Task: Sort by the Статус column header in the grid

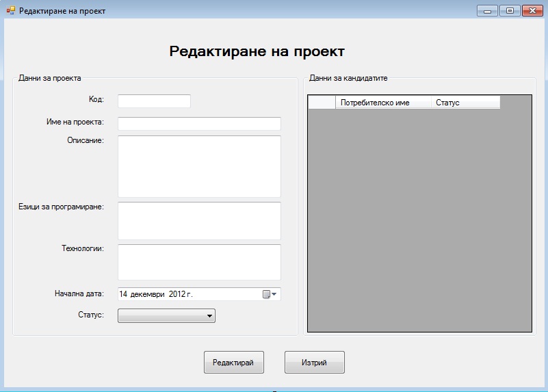Action: [x=465, y=103]
